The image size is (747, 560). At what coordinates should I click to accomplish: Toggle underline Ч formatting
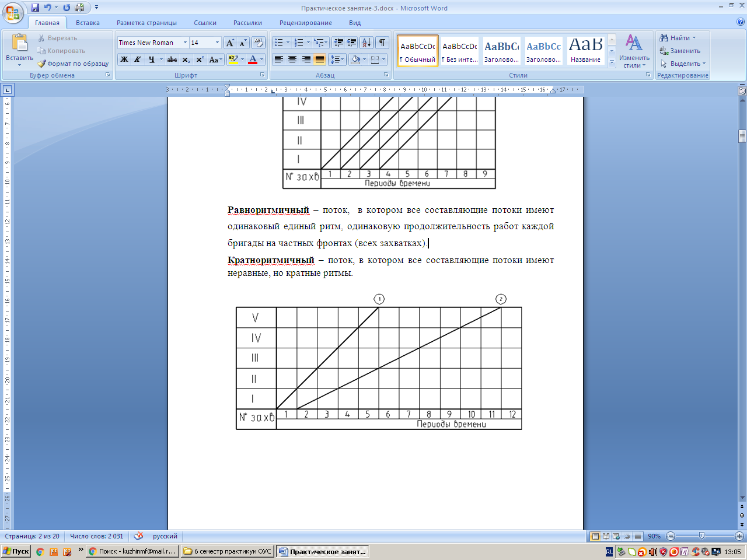151,60
